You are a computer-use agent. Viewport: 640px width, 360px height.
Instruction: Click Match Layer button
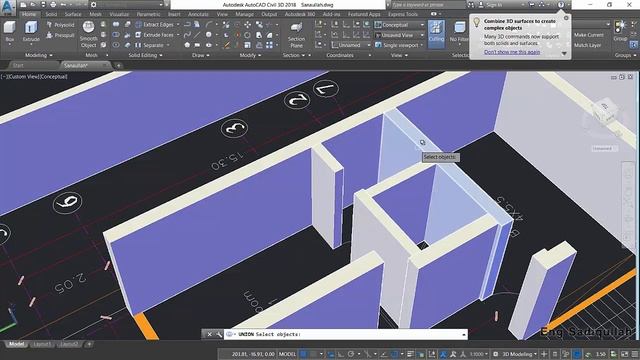click(587, 45)
